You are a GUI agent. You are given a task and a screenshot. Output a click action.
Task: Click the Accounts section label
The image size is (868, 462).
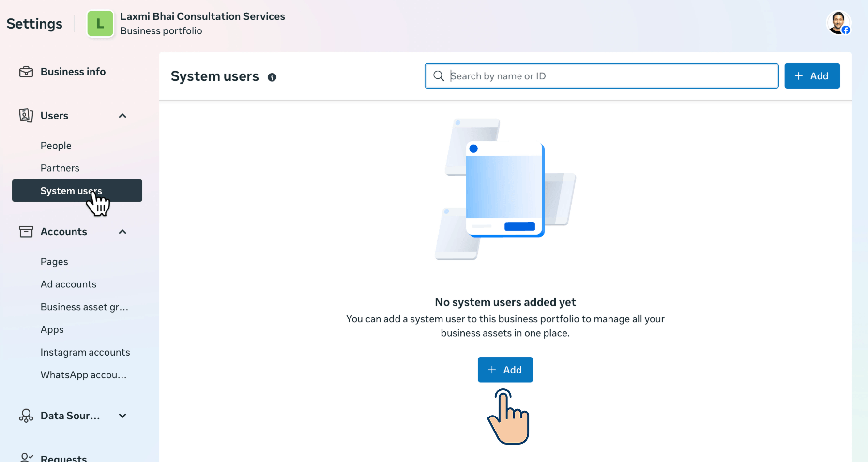(63, 232)
